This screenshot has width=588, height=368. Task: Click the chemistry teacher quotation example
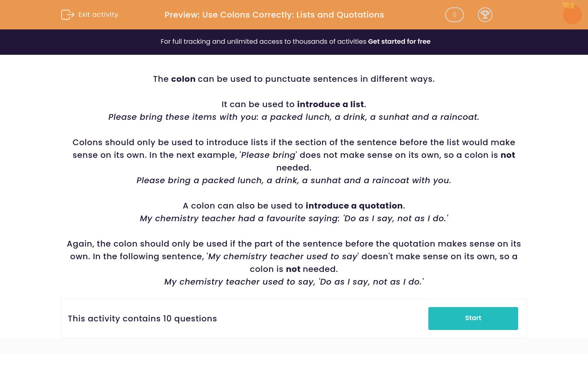coord(294,218)
